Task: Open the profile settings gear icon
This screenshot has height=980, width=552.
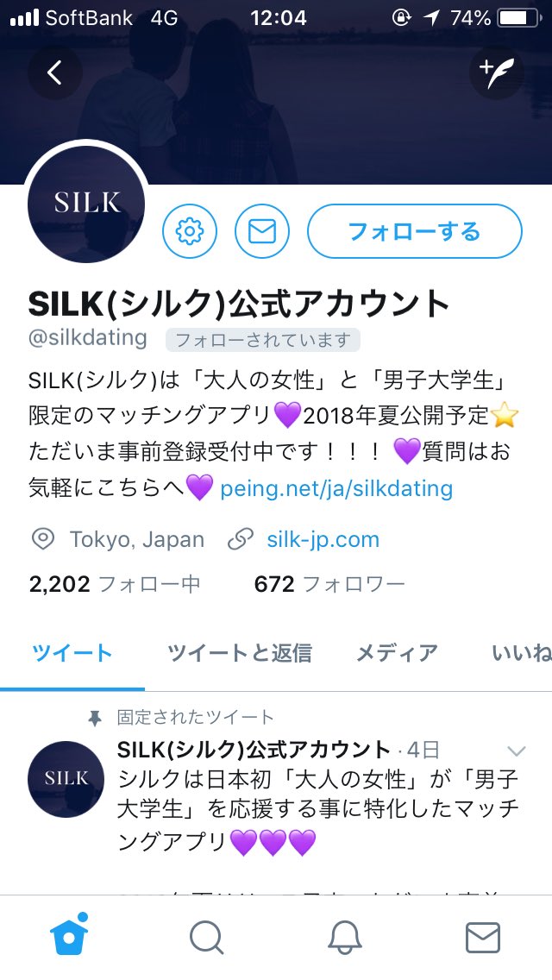Action: click(190, 231)
